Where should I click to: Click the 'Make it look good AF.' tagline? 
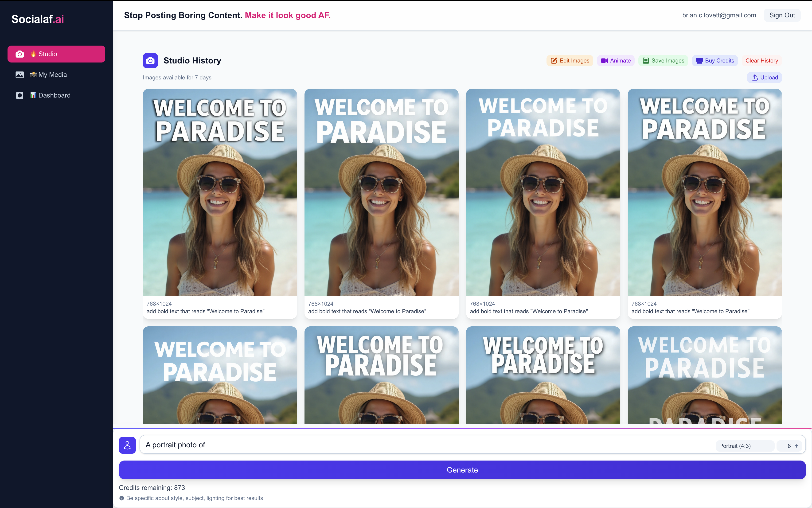pos(288,15)
